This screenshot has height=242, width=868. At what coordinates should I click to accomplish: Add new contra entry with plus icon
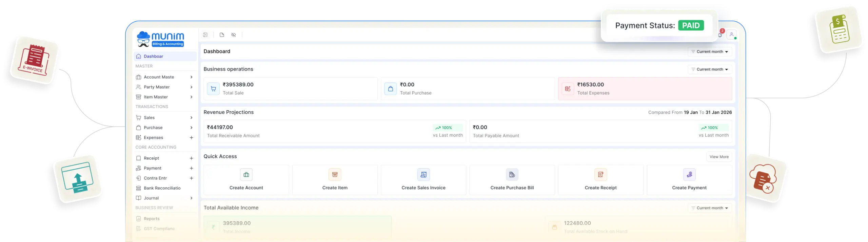192,178
